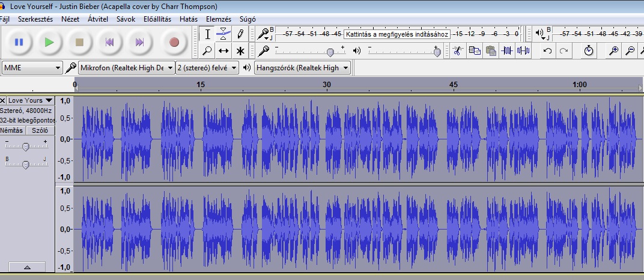Open the '2 (sztereó) felvé' channels dropdown

pyautogui.click(x=207, y=68)
